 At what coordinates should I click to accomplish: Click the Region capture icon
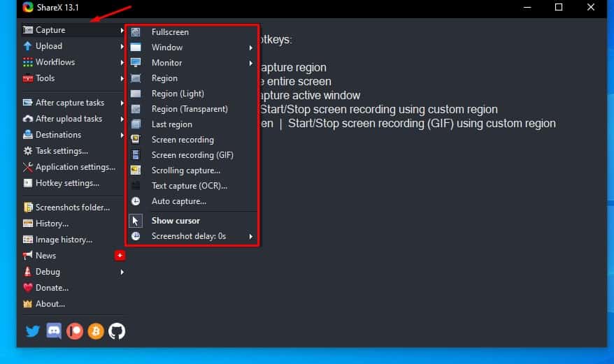[x=136, y=78]
